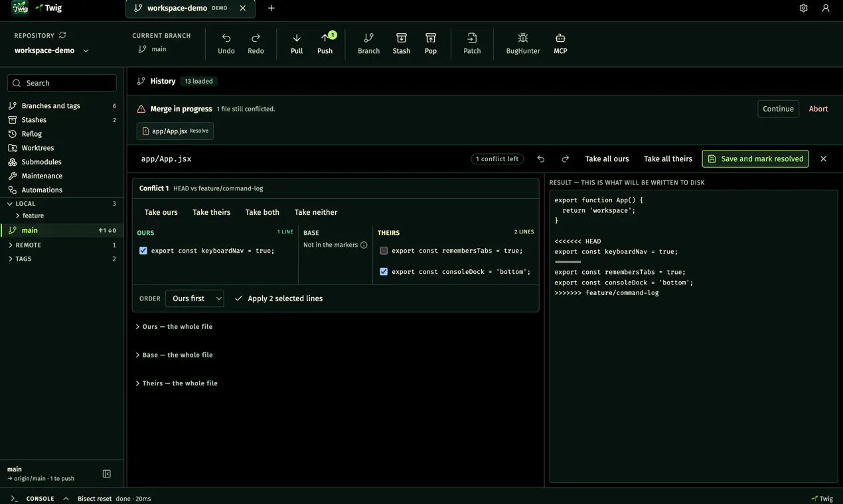Image resolution: width=843 pixels, height=504 pixels.
Task: Undo the last conflict edit
Action: (x=541, y=159)
